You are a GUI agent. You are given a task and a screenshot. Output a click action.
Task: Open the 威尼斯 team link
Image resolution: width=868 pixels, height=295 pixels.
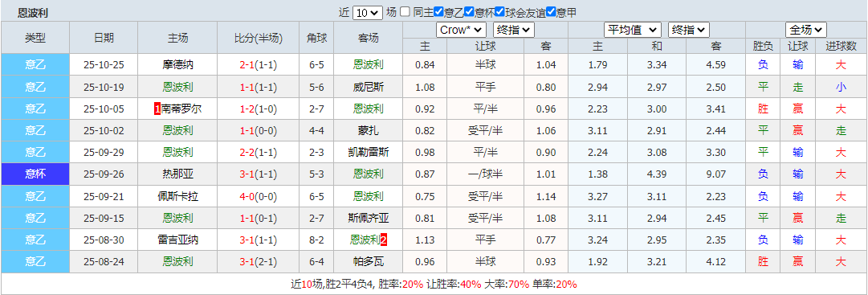pos(368,87)
